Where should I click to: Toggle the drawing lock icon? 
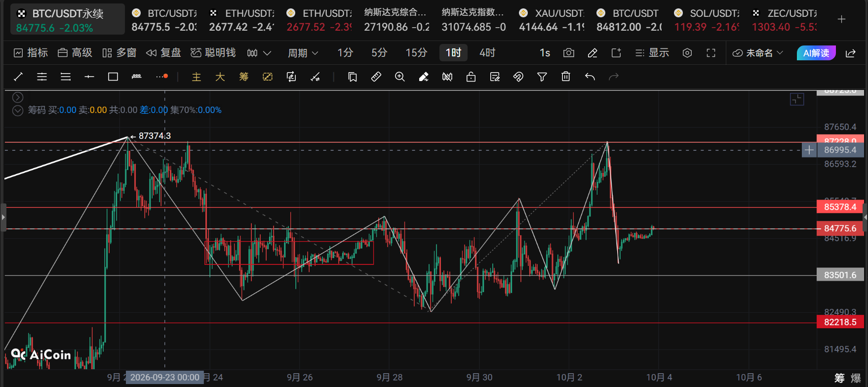[471, 77]
